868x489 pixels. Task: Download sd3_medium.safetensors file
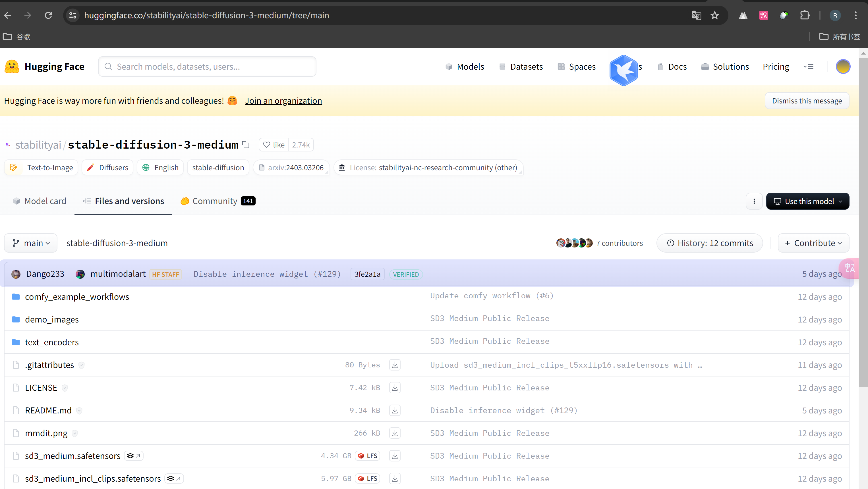(395, 456)
